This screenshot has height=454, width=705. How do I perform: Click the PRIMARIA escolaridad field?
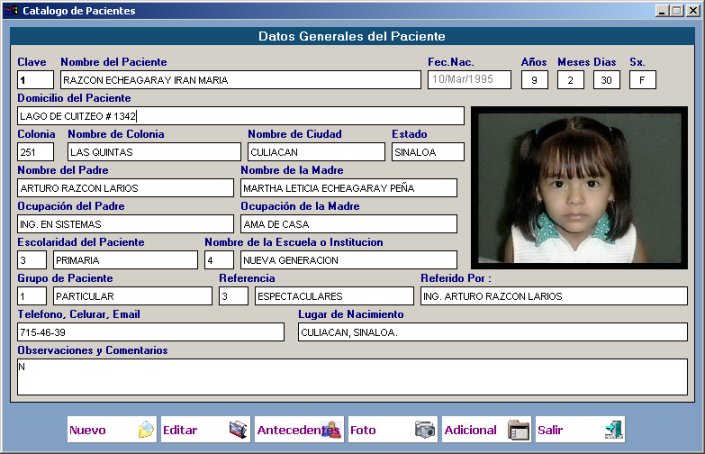coord(125,260)
